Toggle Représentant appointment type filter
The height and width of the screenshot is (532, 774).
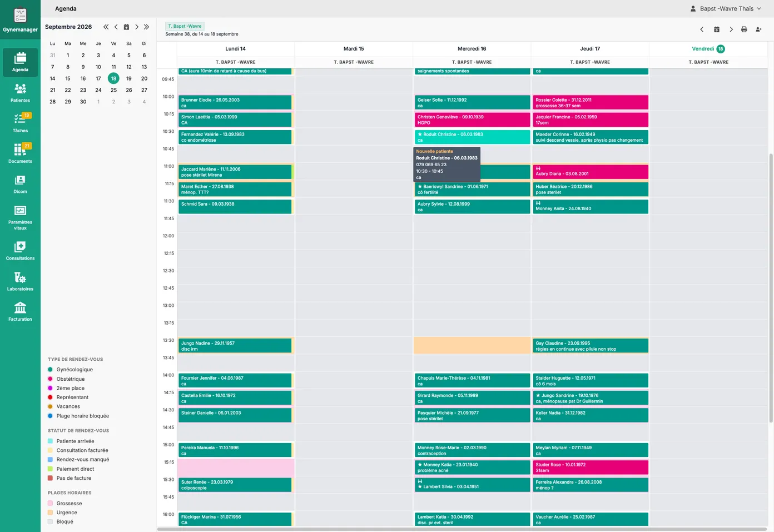click(68, 397)
